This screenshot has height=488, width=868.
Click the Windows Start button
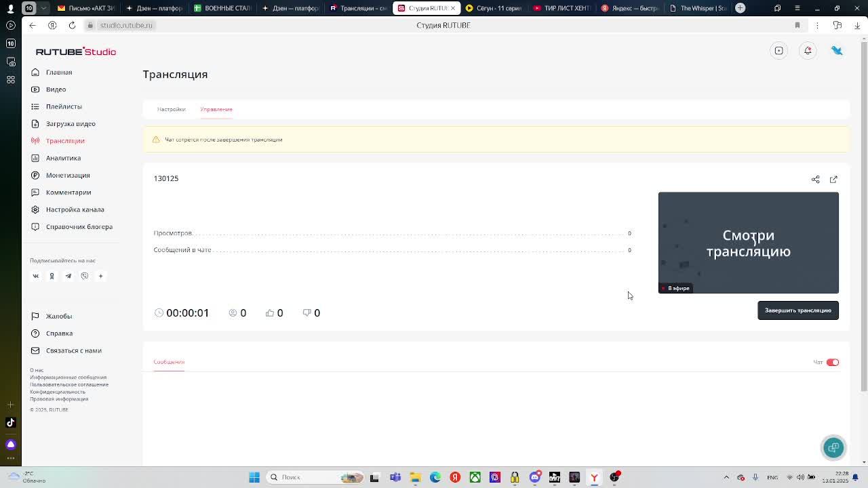click(x=254, y=477)
